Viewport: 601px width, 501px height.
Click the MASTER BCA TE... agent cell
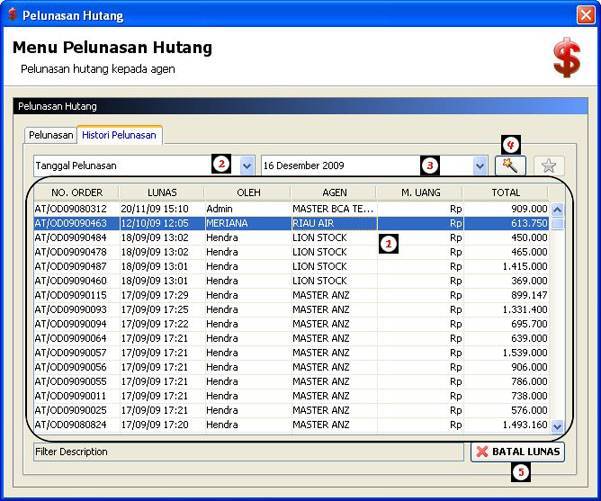[x=333, y=209]
